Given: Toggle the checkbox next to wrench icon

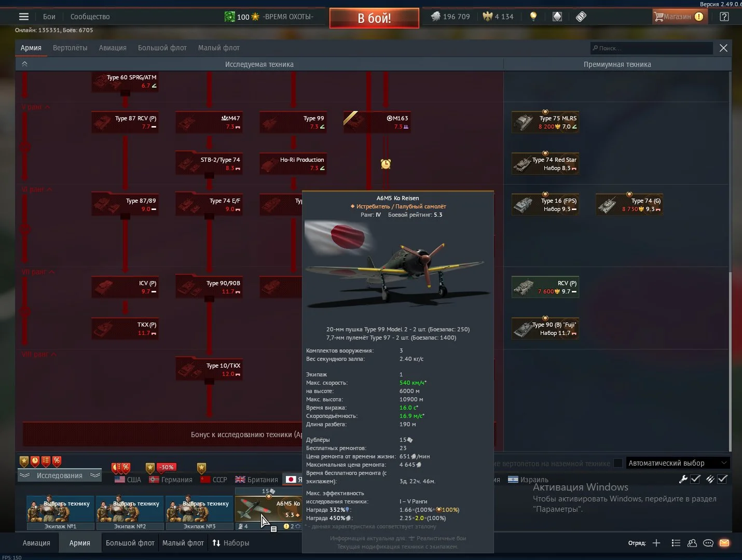Looking at the screenshot, I should click(x=696, y=479).
